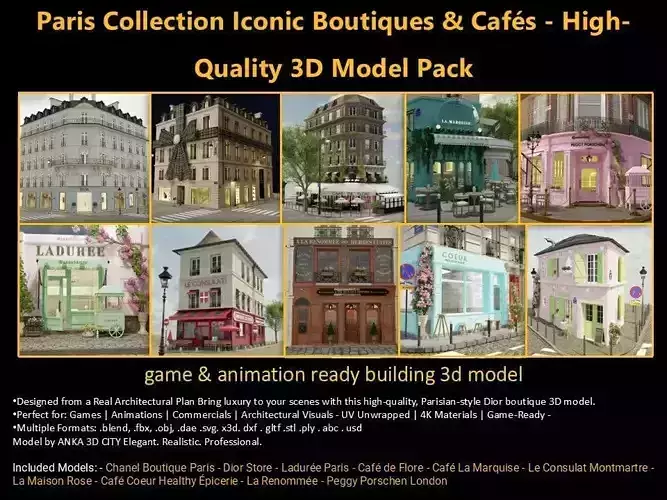Open the Le Consulat red awning thumbnail
Viewport: 667px width, 500px height.
(x=217, y=290)
